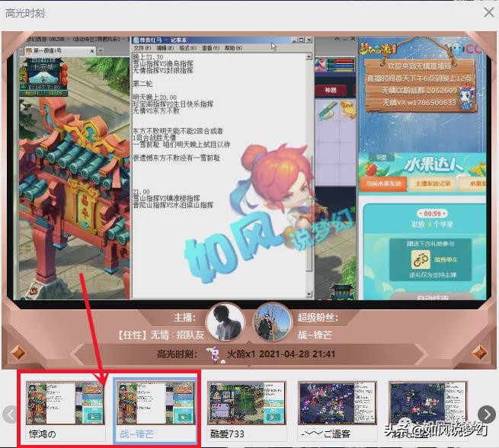Show previous highlight thumbnails with left arrow

point(10,414)
